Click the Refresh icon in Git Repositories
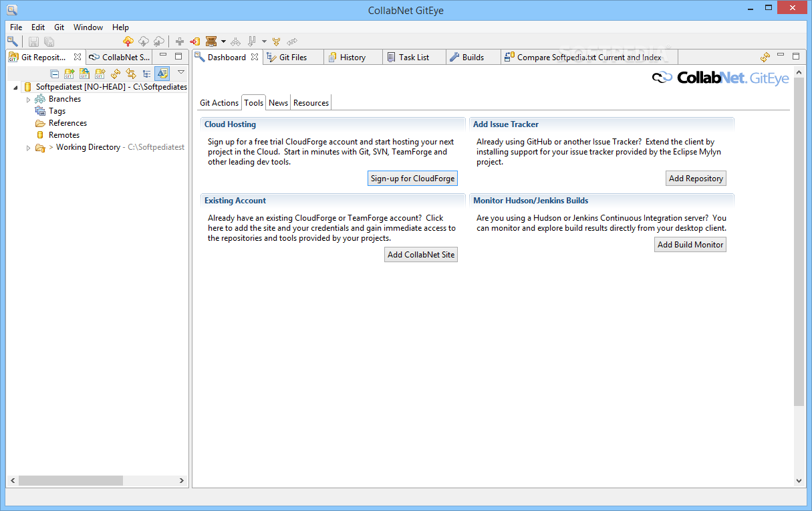The image size is (812, 511). 116,74
